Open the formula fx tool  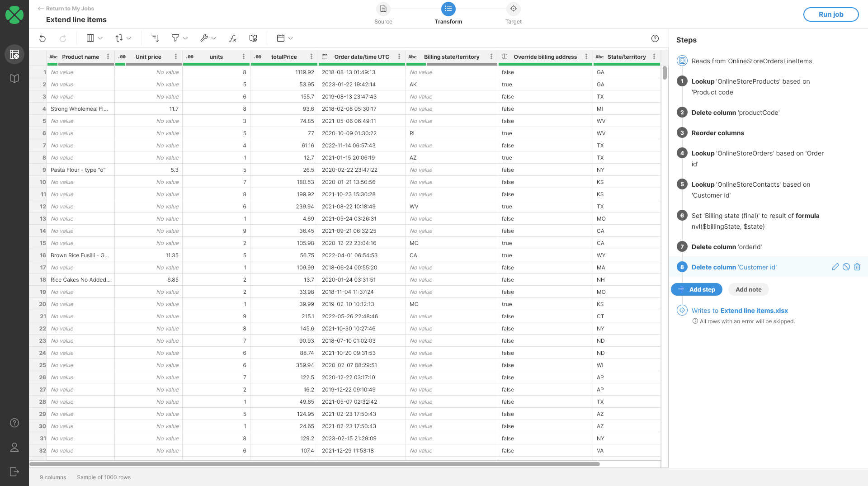click(233, 38)
